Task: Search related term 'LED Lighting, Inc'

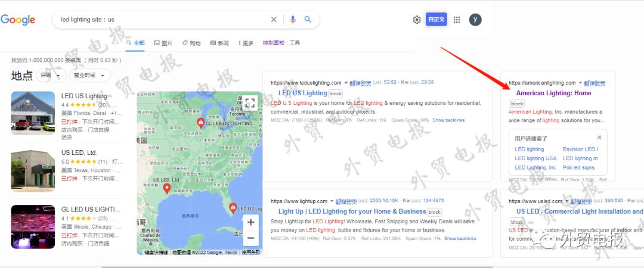Action: click(535, 167)
